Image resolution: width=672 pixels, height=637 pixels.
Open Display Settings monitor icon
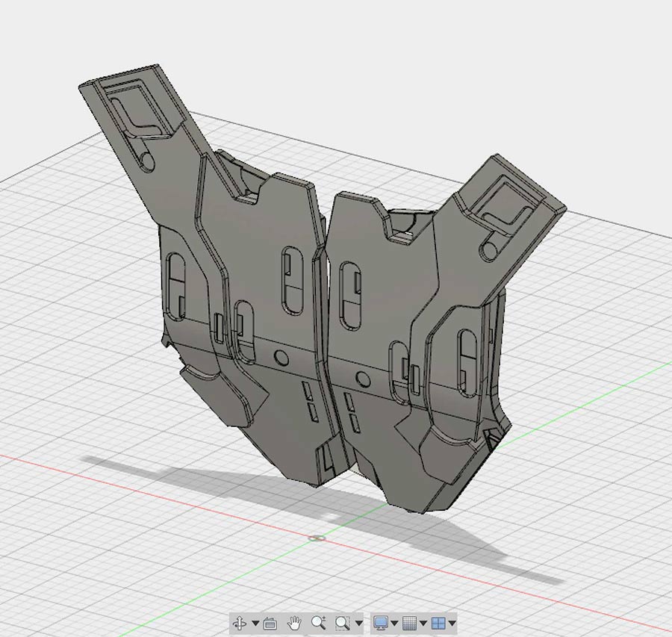click(x=381, y=622)
